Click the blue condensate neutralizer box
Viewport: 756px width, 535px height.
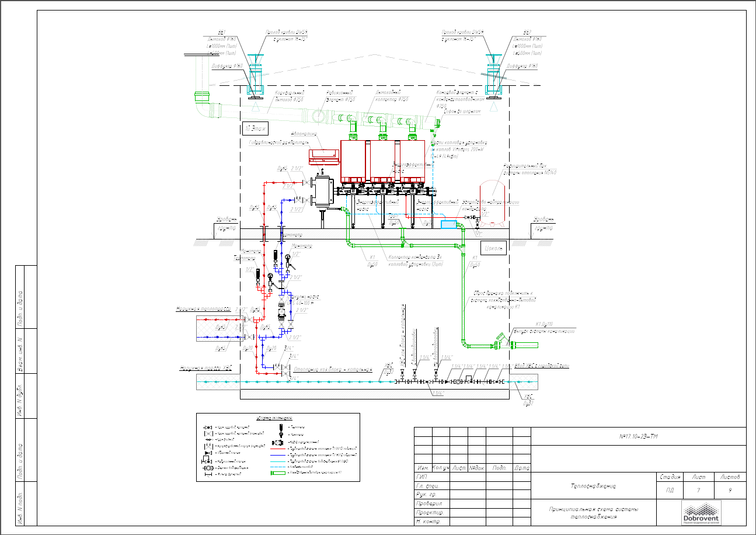(x=450, y=223)
